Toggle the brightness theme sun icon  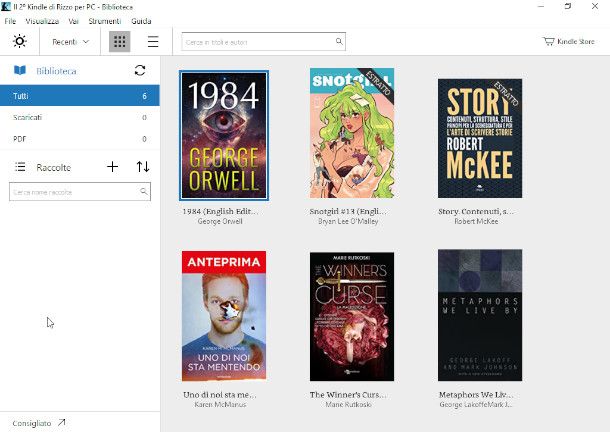pos(19,41)
